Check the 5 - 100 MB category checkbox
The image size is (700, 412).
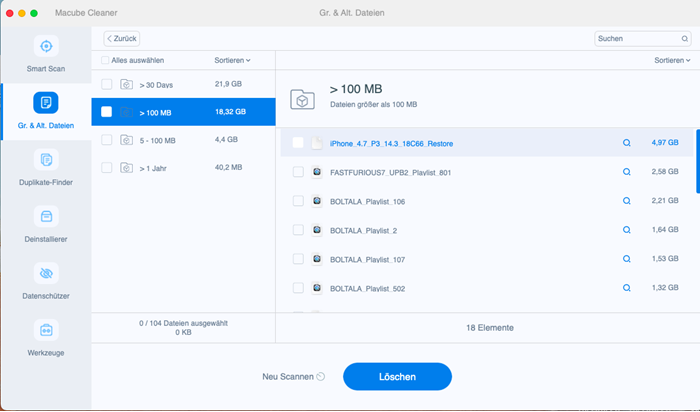(106, 140)
